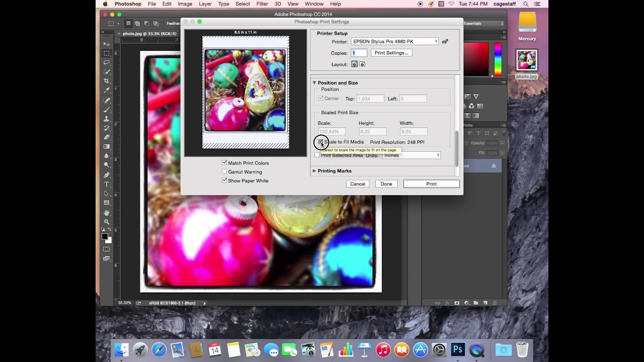Image resolution: width=644 pixels, height=362 pixels.
Task: Select the Quick Selection tool
Action: coord(107,71)
